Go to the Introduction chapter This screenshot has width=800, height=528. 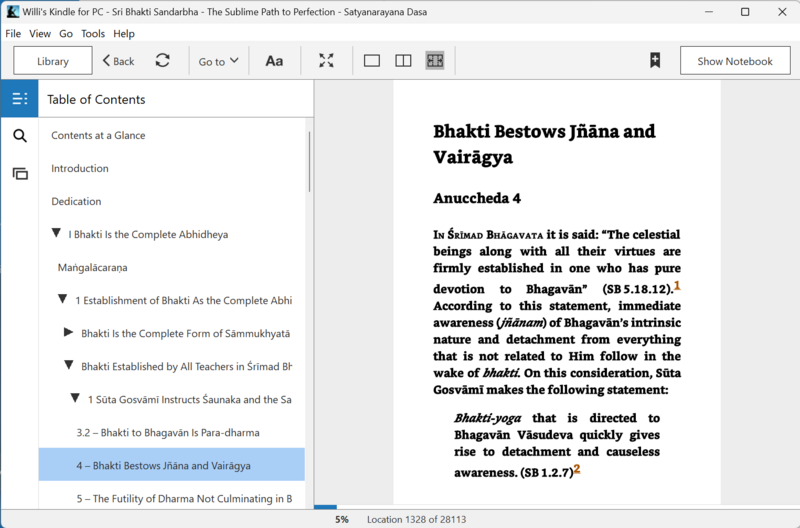(80, 168)
